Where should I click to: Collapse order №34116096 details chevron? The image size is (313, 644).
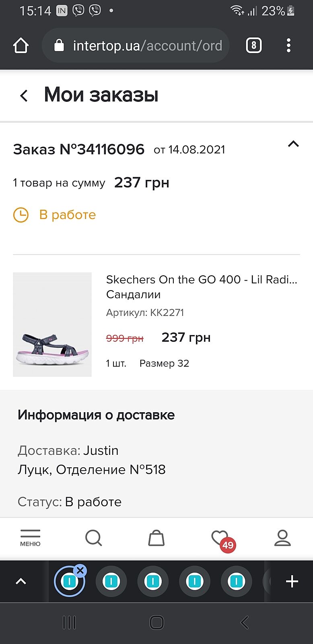tap(293, 144)
